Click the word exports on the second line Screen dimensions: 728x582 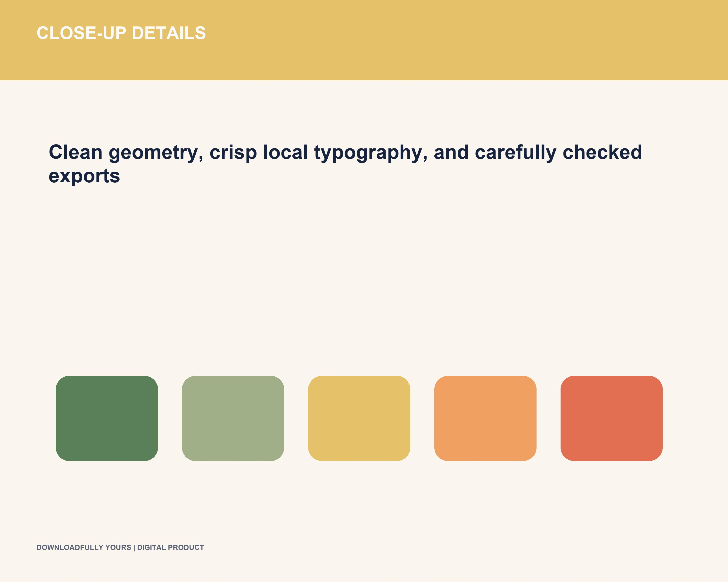(x=84, y=177)
